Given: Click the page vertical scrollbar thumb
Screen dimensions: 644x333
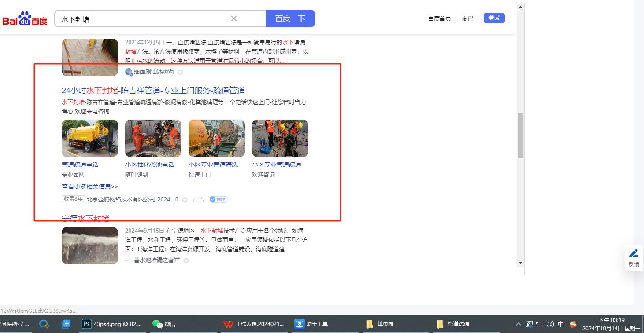Looking at the screenshot, I should pos(520,135).
